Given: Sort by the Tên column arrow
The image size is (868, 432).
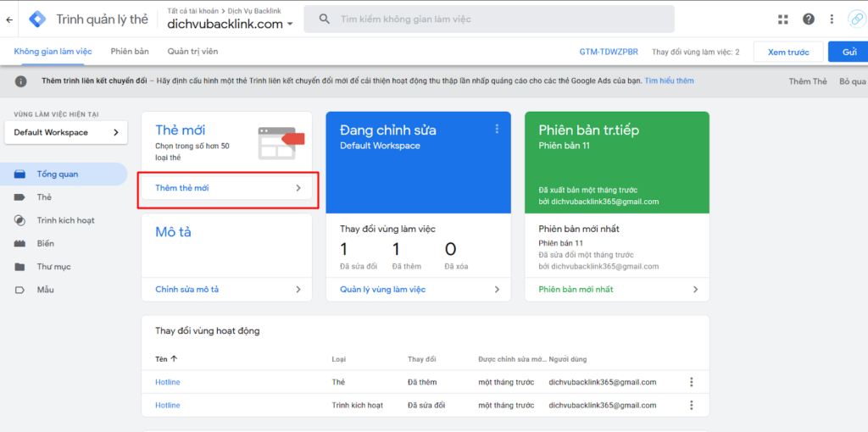Looking at the screenshot, I should click(174, 359).
